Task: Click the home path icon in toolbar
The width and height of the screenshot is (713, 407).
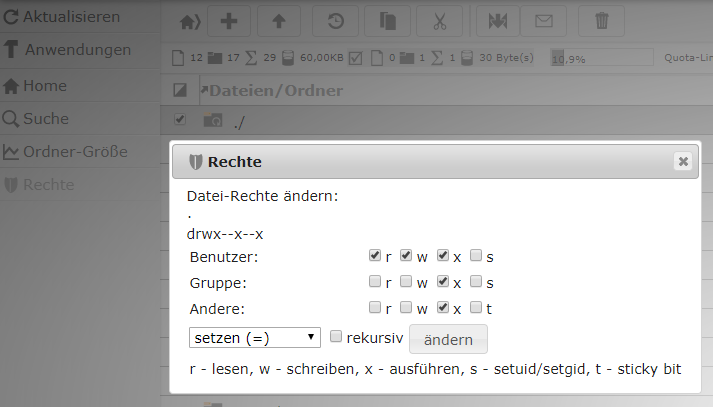Action: click(x=188, y=20)
